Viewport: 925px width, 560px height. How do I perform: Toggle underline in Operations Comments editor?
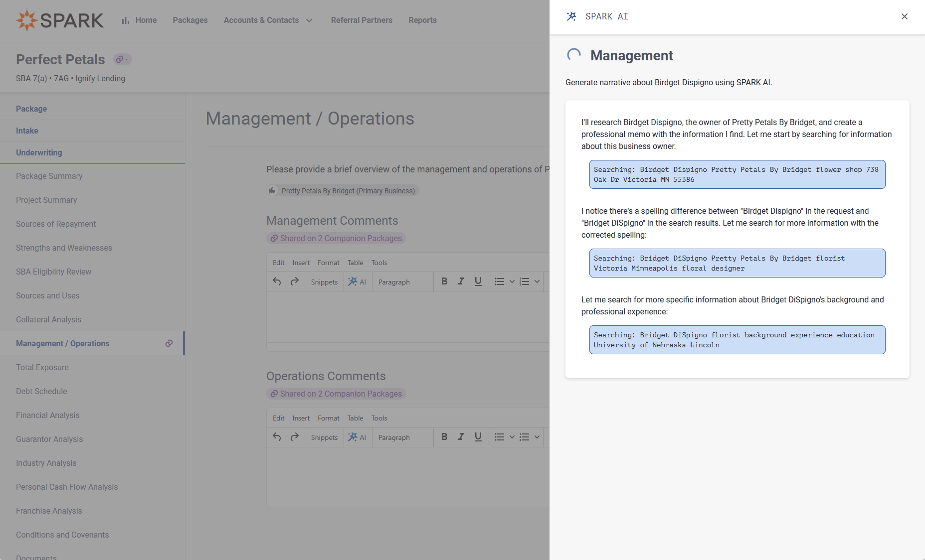tap(478, 437)
